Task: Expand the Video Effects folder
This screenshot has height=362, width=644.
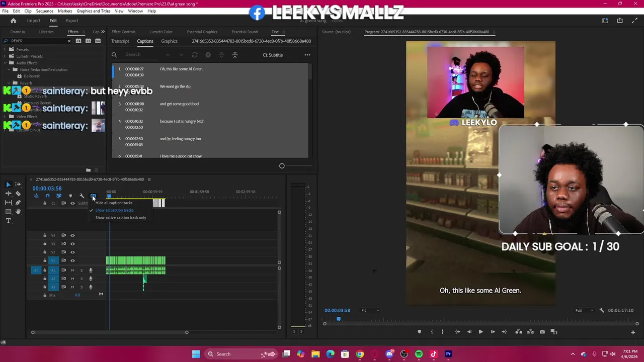Action: pyautogui.click(x=5, y=116)
